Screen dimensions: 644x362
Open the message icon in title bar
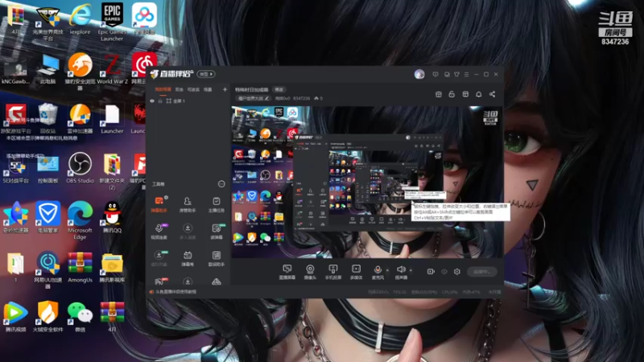coord(447,74)
